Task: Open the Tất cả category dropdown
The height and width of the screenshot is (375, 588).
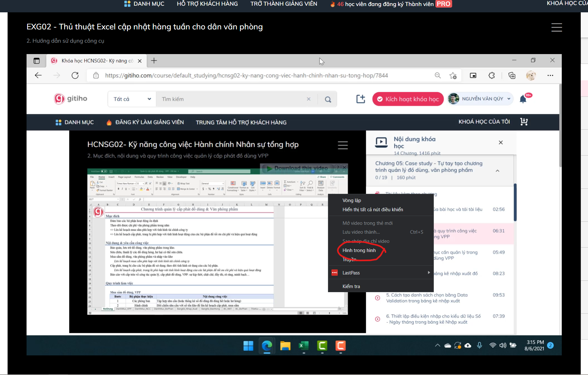Action: click(x=132, y=99)
